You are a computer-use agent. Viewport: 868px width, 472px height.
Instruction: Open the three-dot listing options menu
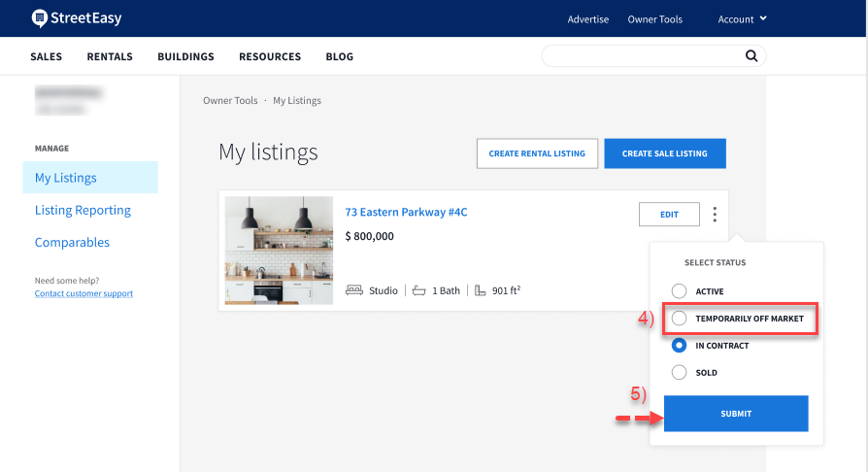coord(715,215)
